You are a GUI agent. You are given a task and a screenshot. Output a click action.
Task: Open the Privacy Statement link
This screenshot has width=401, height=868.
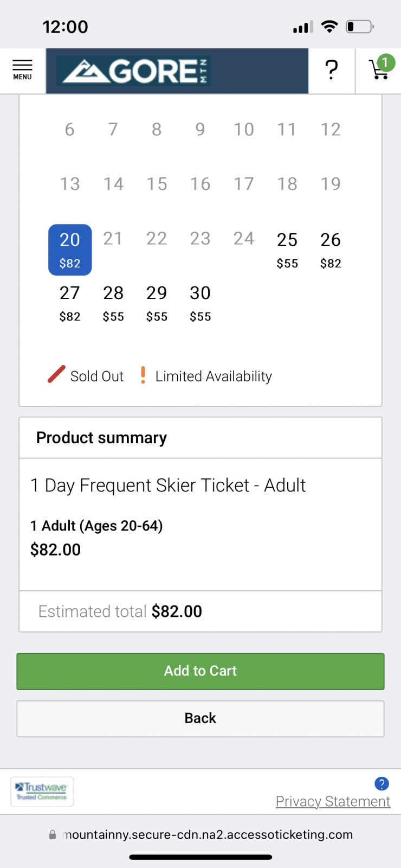333,801
